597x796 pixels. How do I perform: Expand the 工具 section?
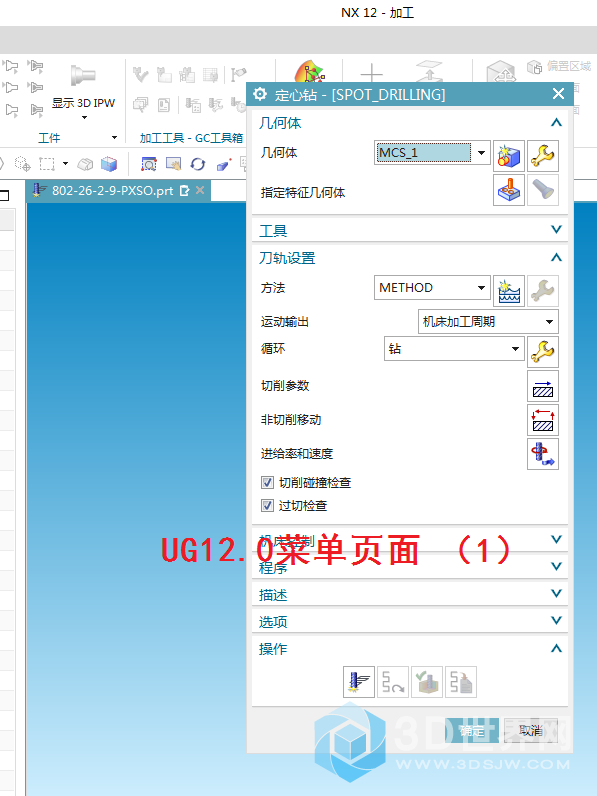click(x=556, y=230)
